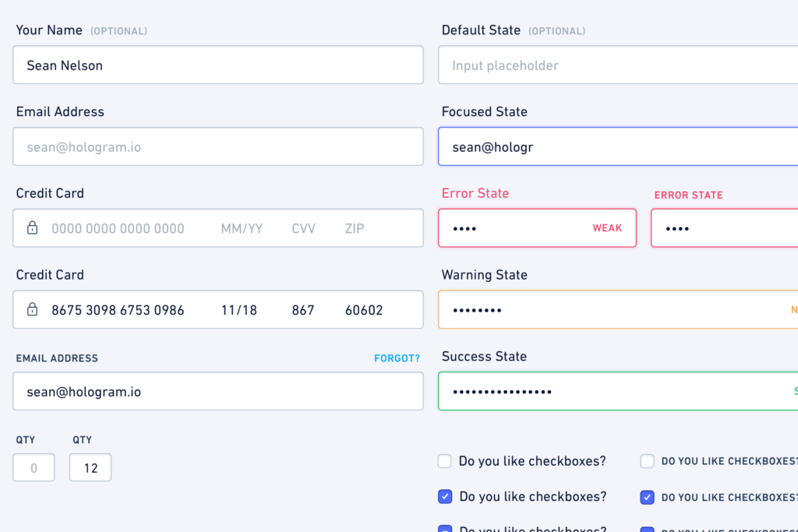Select the Default State input placeholder field
The height and width of the screenshot is (532, 798).
point(618,65)
